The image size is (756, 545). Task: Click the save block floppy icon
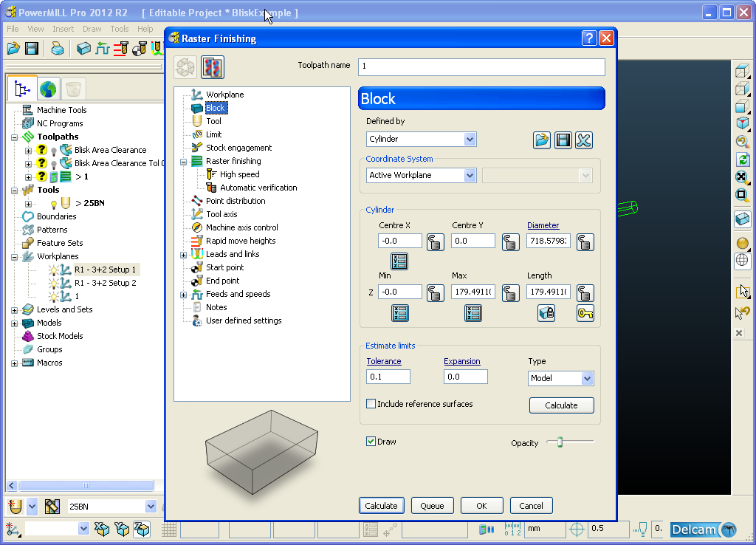tap(563, 140)
